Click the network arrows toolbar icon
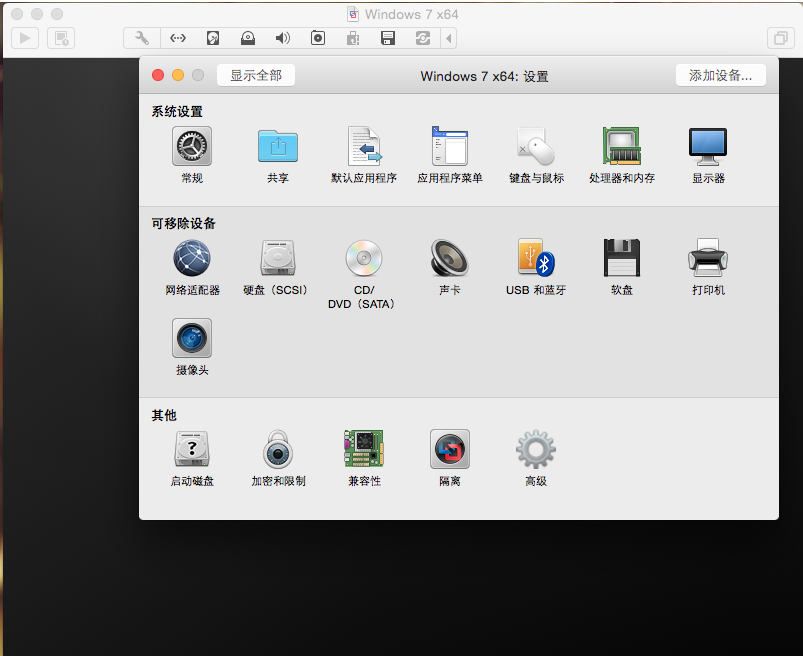The image size is (803, 656). click(178, 38)
